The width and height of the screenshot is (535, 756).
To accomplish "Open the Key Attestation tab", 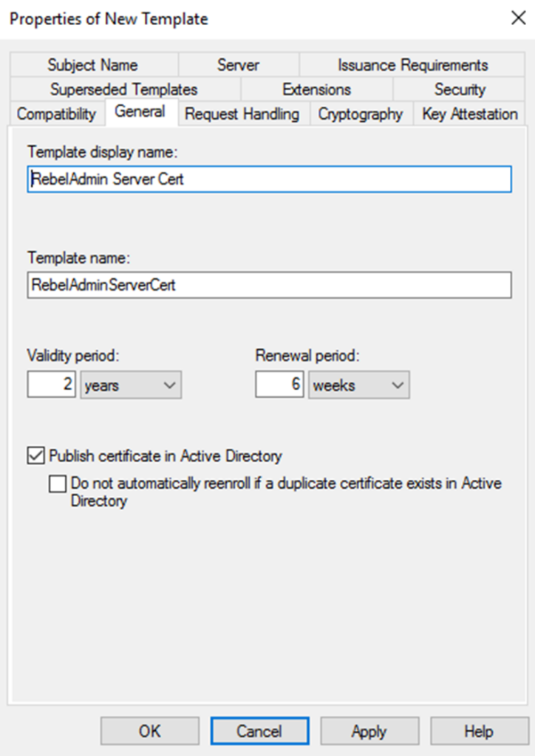I will pos(469,114).
